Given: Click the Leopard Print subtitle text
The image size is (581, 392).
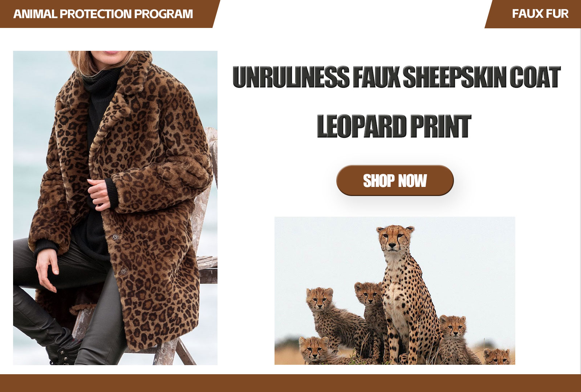Looking at the screenshot, I should (x=394, y=126).
